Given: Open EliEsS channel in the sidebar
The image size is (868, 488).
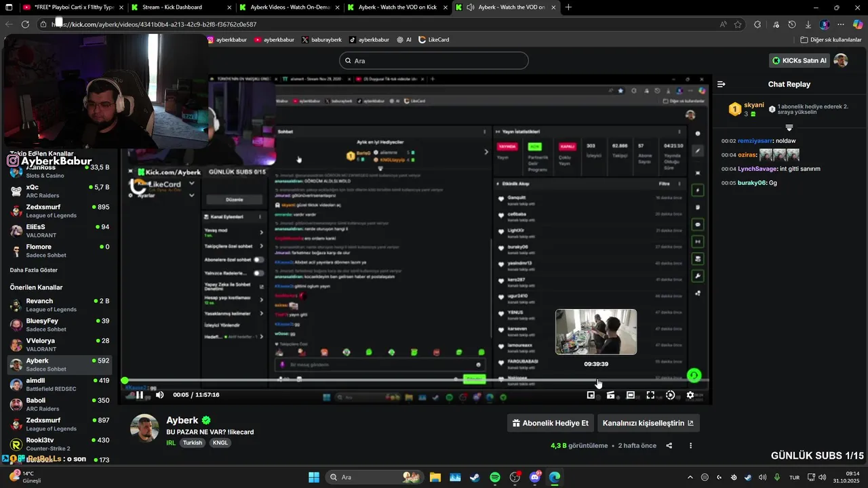Looking at the screenshot, I should pos(60,231).
